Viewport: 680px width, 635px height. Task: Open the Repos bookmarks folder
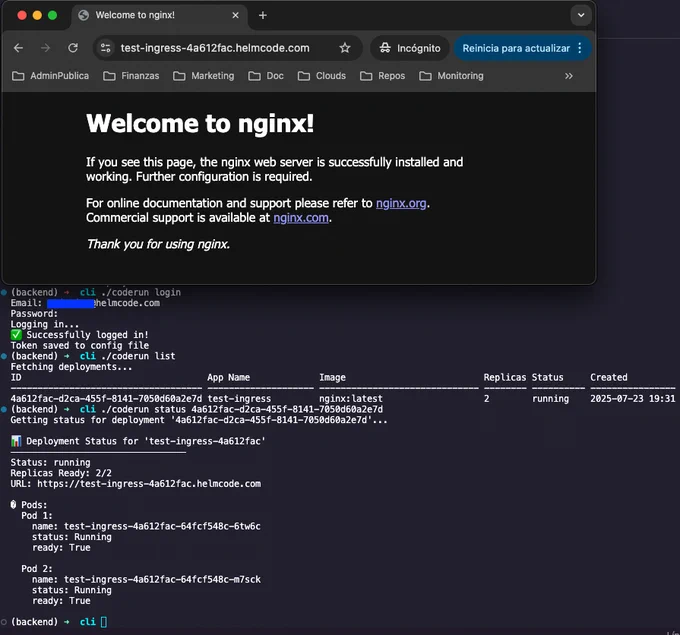click(382, 76)
